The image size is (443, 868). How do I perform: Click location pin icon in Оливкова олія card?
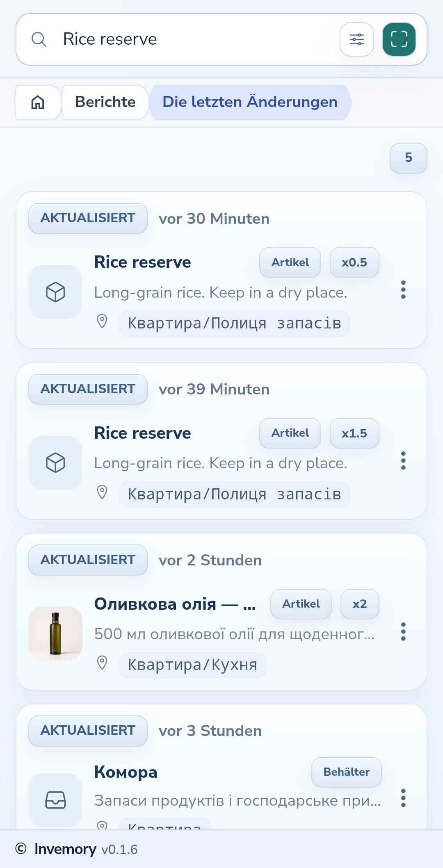102,662
